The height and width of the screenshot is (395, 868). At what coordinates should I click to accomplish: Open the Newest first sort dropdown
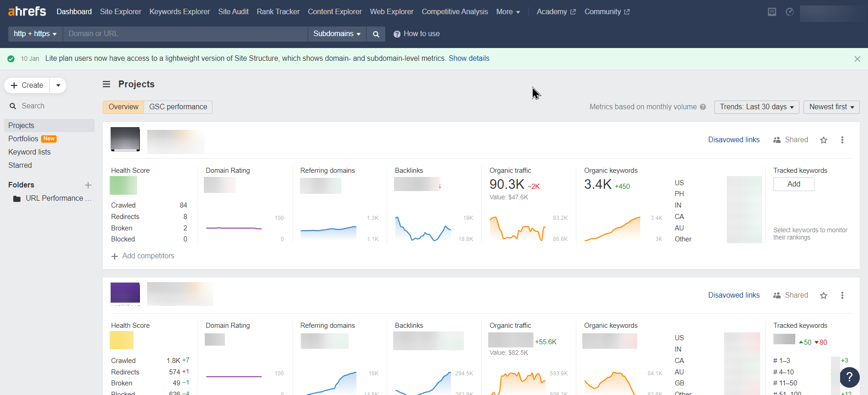coord(831,107)
